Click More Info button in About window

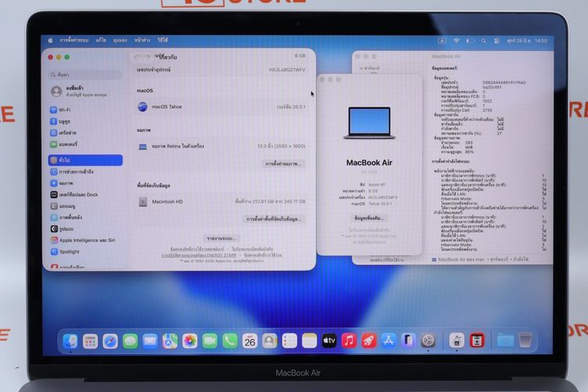click(369, 218)
